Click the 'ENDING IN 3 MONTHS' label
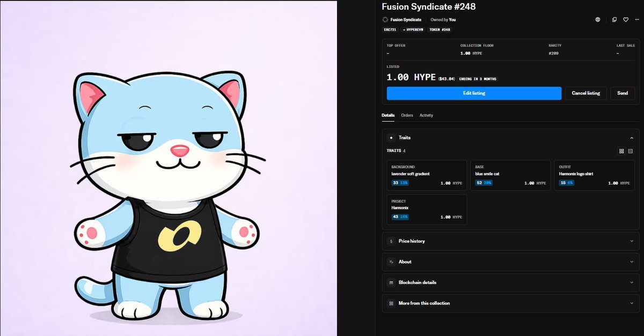Viewport: 644px width, 336px height. click(x=478, y=79)
